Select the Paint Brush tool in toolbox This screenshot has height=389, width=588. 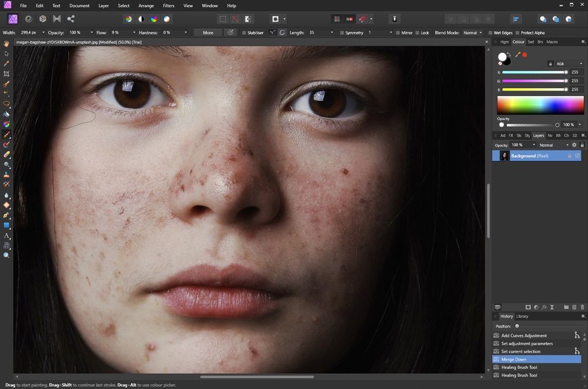[x=6, y=134]
